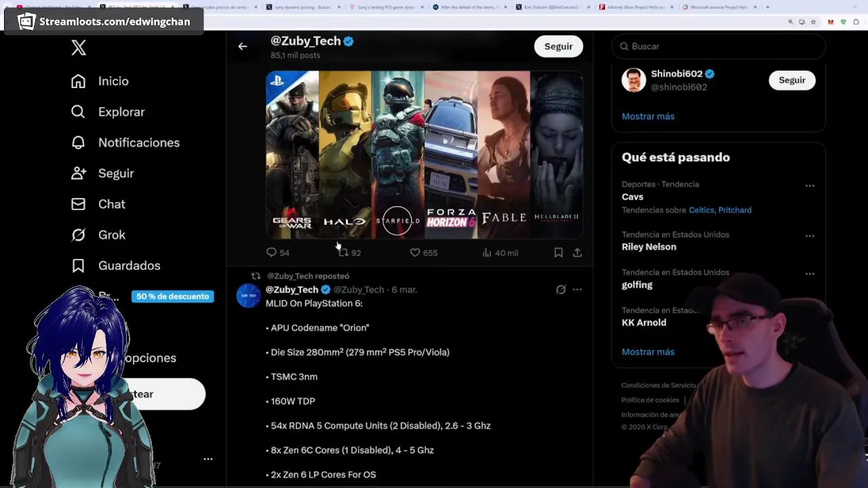Click the X logo home icon
The height and width of the screenshot is (488, 868).
(79, 47)
